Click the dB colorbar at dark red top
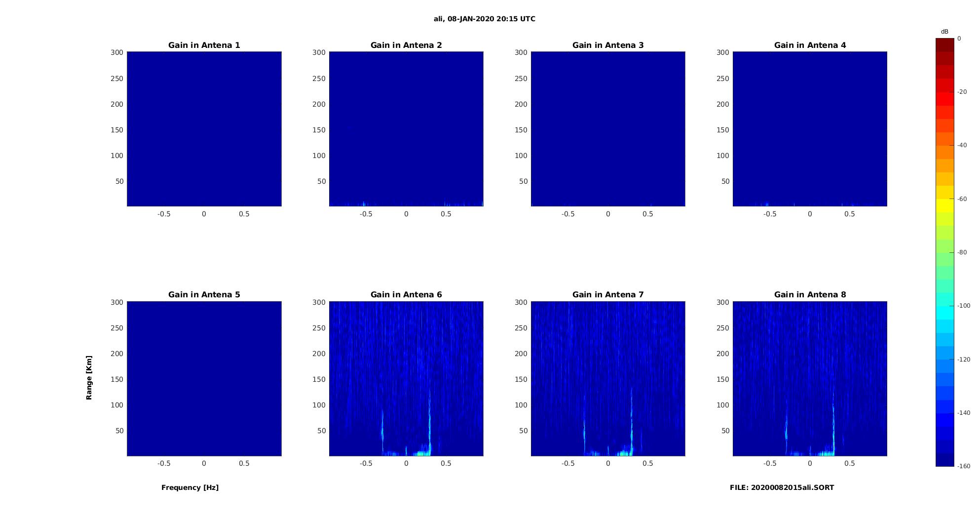Screen dimensions: 980x525 point(945,45)
